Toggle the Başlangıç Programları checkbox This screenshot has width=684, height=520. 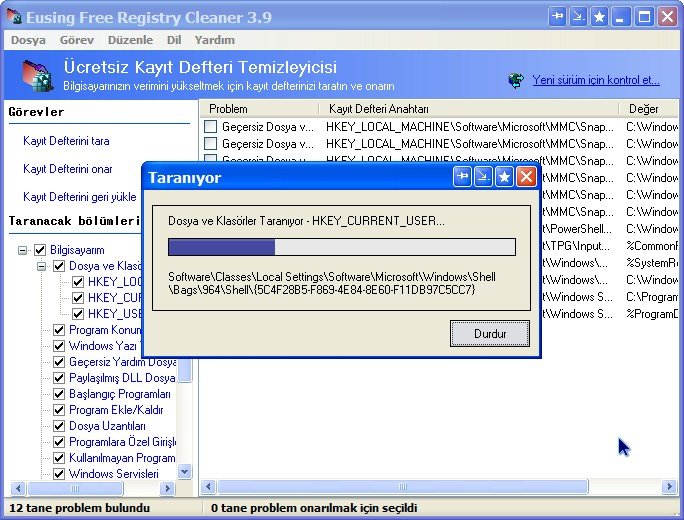pos(59,394)
